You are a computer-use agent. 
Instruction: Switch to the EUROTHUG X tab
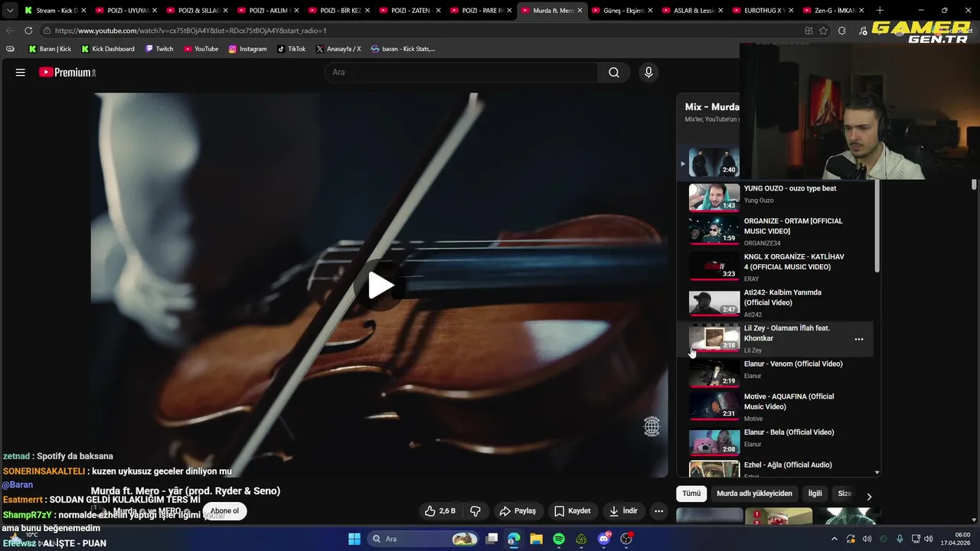(x=765, y=11)
